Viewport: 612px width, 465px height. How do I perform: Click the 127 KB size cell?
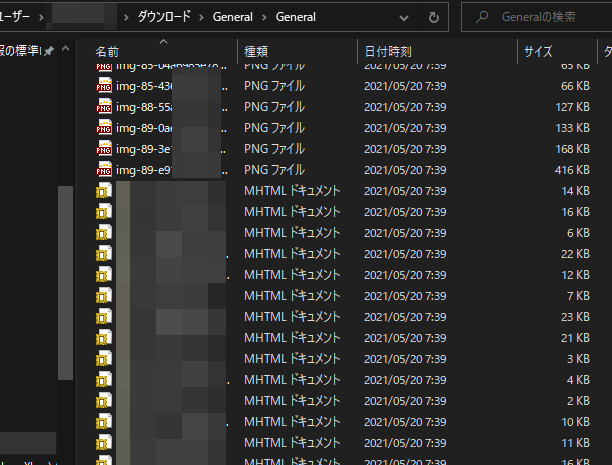click(x=572, y=107)
